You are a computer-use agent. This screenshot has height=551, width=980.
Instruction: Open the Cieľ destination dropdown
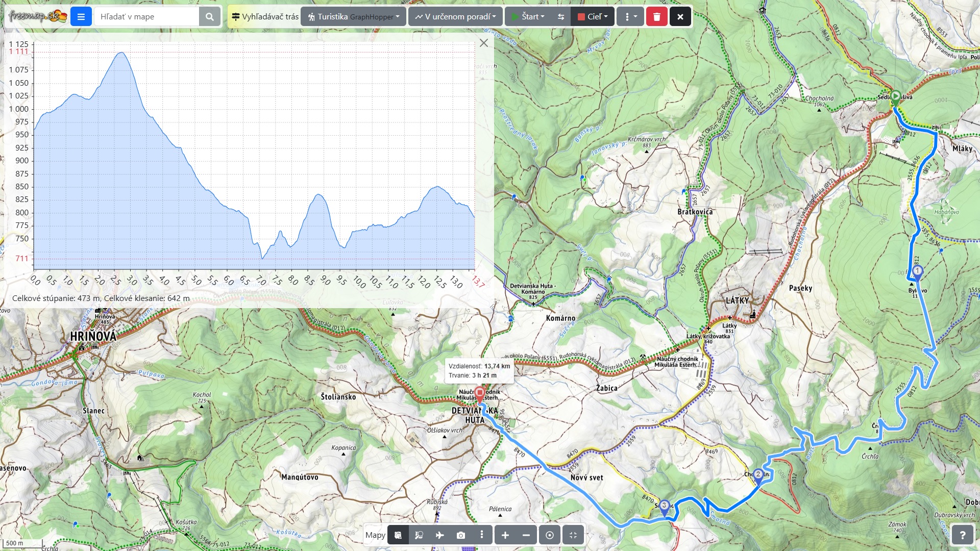click(593, 17)
